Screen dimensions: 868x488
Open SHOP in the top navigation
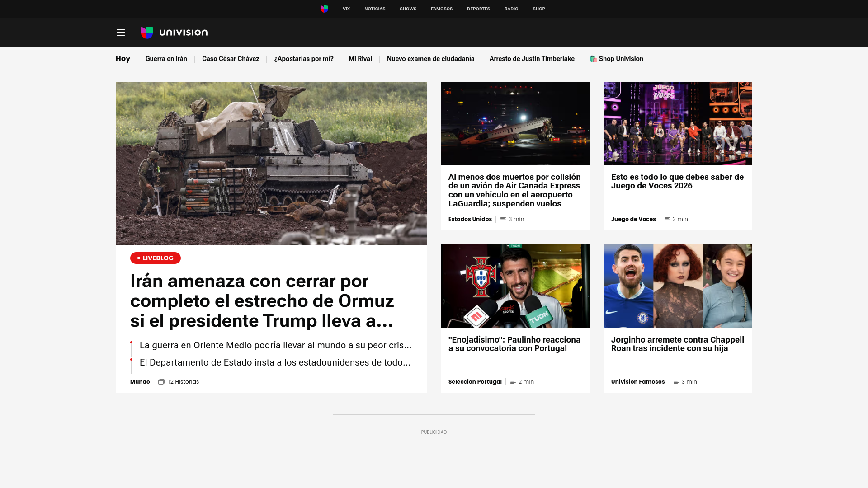[539, 9]
